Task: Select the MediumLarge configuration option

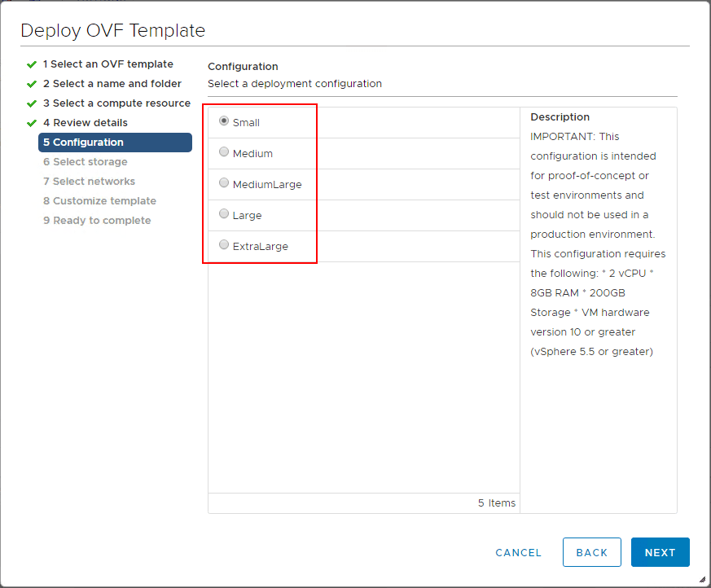Action: pyautogui.click(x=224, y=182)
